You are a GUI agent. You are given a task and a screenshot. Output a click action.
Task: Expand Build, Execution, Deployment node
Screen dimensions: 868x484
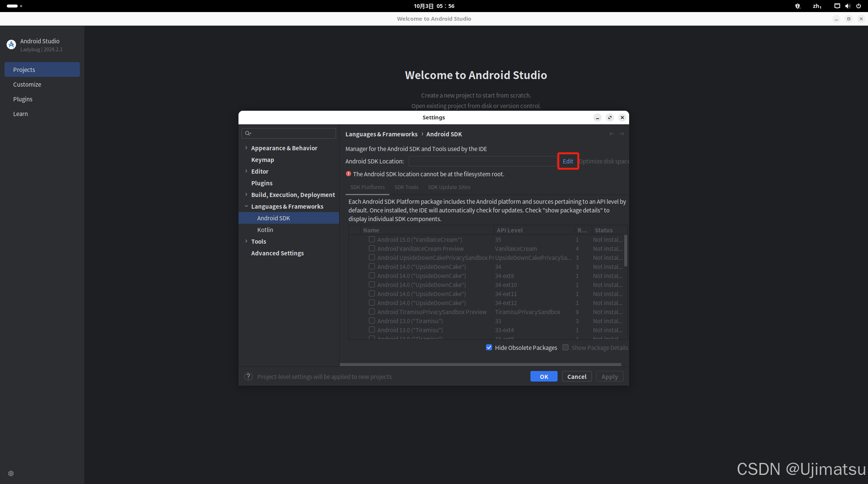tap(246, 195)
